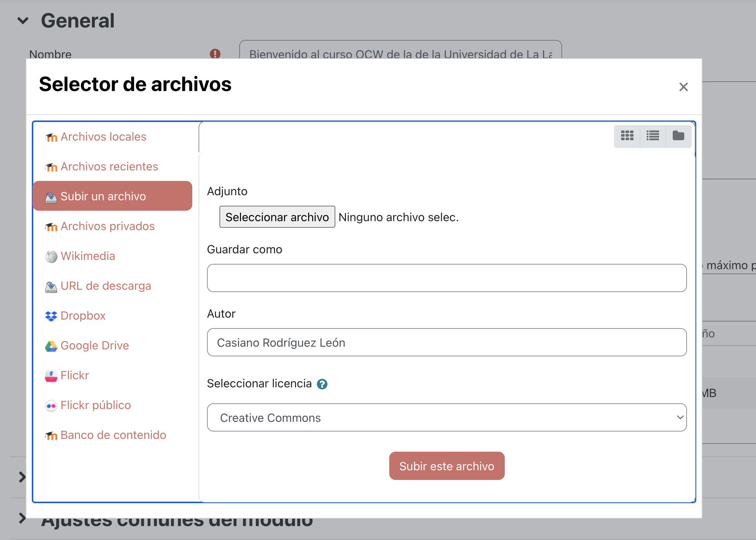Click the Nombre field in background form
756x540 pixels.
click(x=400, y=50)
